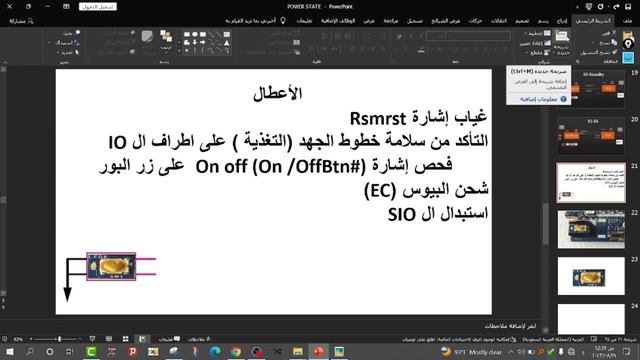The height and width of the screenshot is (360, 640).
Task: Open the Review (مراجعة) tab
Action: [x=391, y=21]
